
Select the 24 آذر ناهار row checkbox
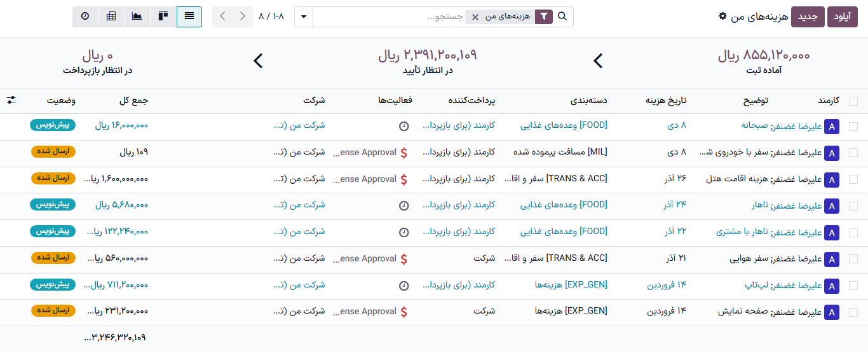pyautogui.click(x=853, y=206)
